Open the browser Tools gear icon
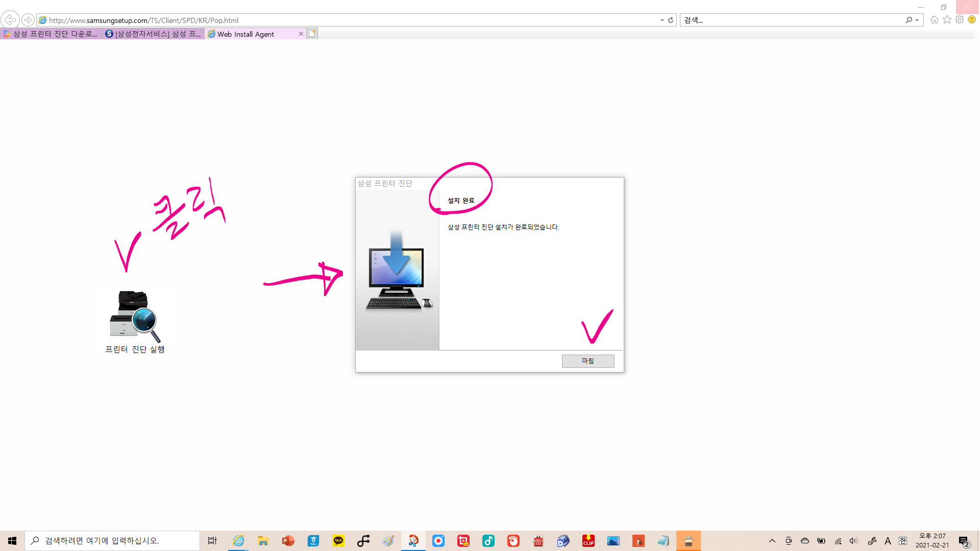980x551 pixels. (960, 20)
